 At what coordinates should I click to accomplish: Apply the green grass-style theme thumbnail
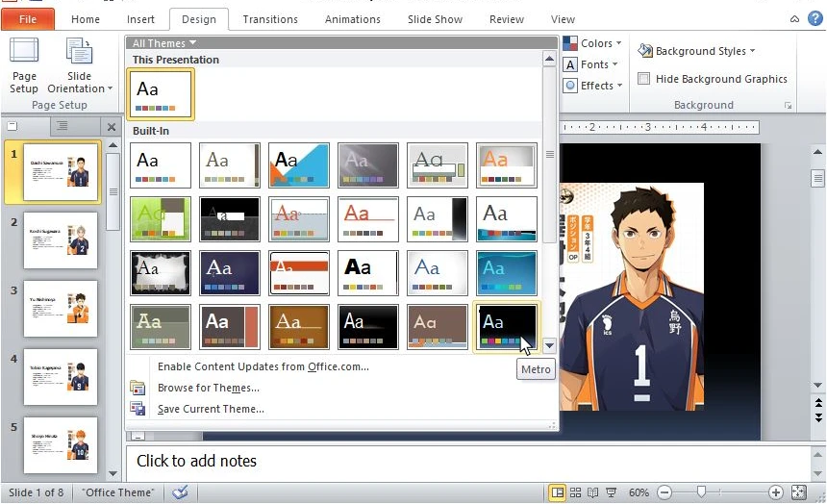(161, 219)
